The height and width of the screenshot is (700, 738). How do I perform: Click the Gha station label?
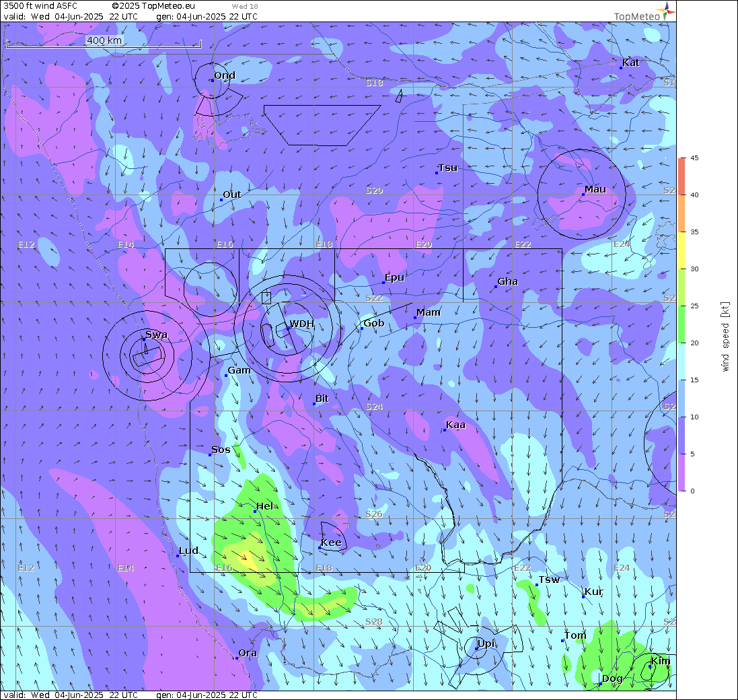pos(507,281)
